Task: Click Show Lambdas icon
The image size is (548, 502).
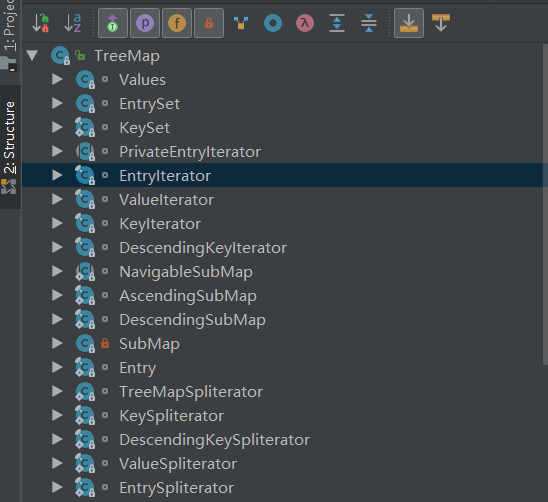Action: [305, 23]
